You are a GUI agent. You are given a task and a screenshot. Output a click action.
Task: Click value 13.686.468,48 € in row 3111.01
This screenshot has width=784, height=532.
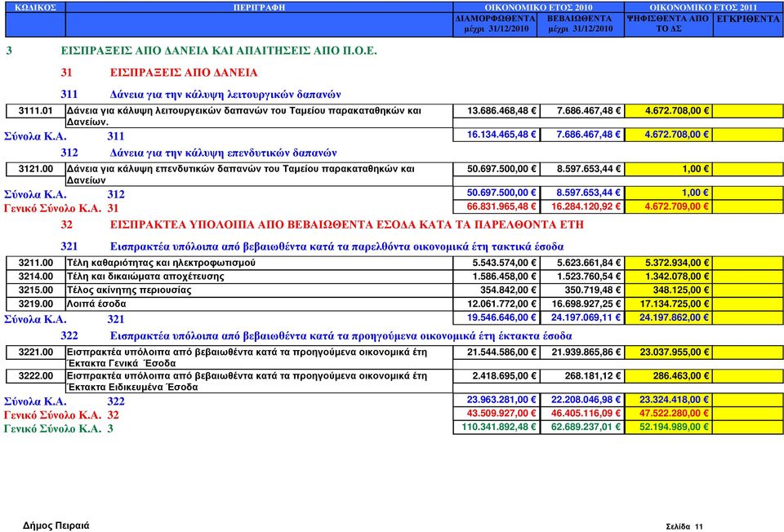click(497, 111)
